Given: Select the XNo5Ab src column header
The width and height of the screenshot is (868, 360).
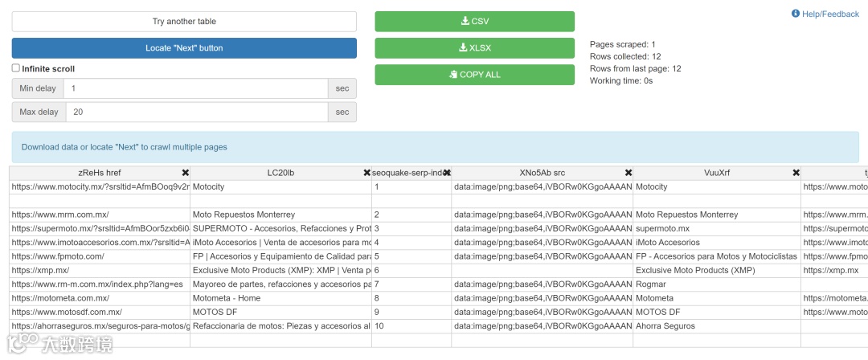Looking at the screenshot, I should click(542, 173).
